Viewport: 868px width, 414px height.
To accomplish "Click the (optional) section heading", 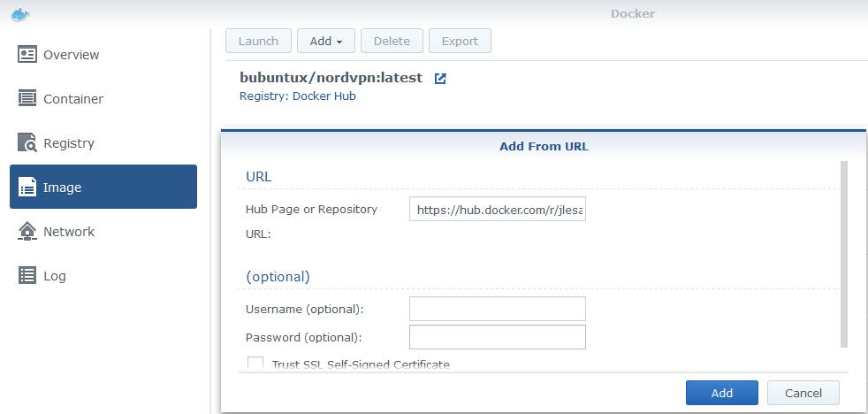I will pos(278,277).
